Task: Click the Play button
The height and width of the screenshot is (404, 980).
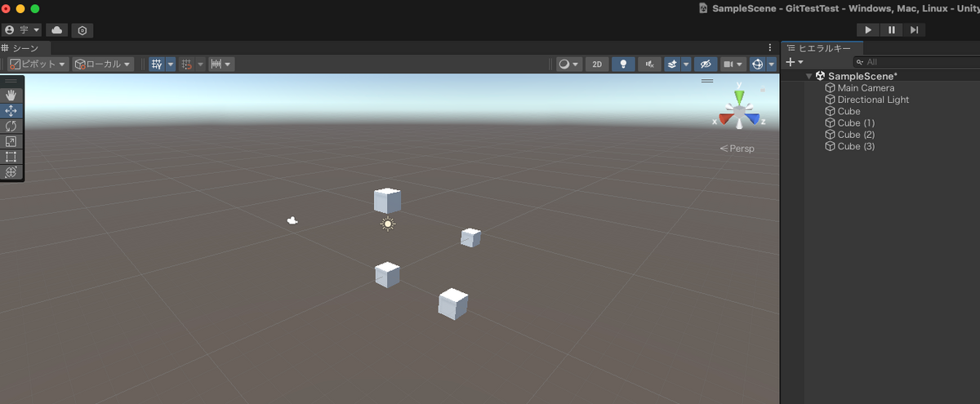Action: (867, 30)
